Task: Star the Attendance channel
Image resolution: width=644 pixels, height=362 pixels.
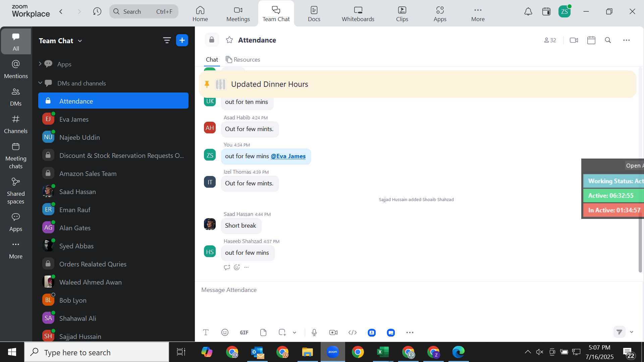Action: tap(229, 40)
